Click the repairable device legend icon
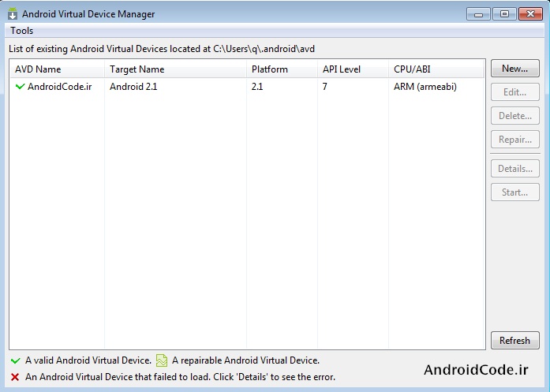 coord(162,360)
